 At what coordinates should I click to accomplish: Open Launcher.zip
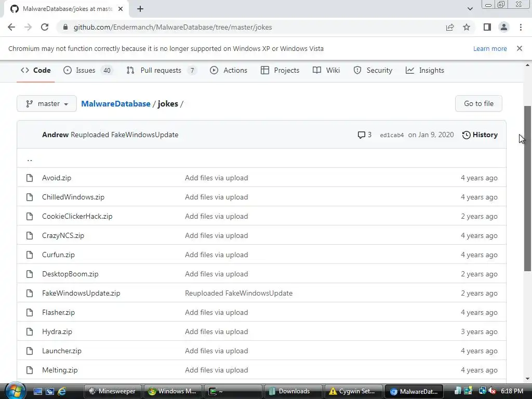pos(62,351)
